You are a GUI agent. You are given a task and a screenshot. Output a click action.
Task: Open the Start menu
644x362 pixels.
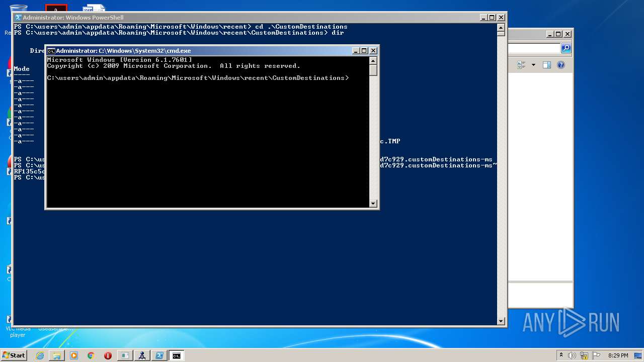14,355
